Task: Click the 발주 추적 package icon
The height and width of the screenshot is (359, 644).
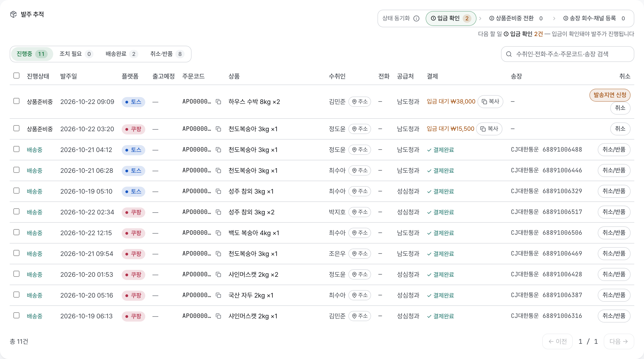Action: (x=13, y=14)
